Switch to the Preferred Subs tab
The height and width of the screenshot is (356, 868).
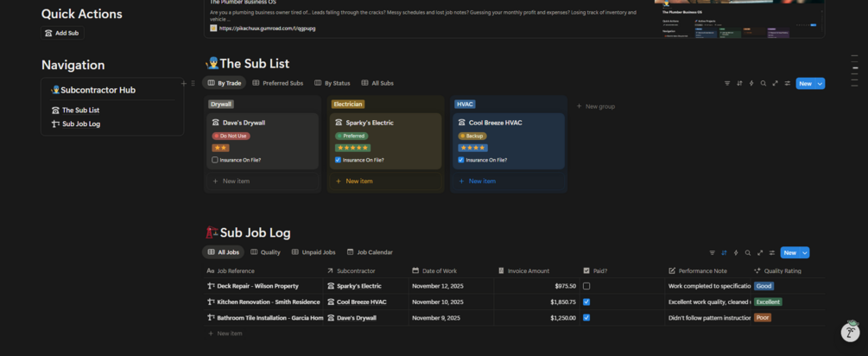(x=278, y=84)
